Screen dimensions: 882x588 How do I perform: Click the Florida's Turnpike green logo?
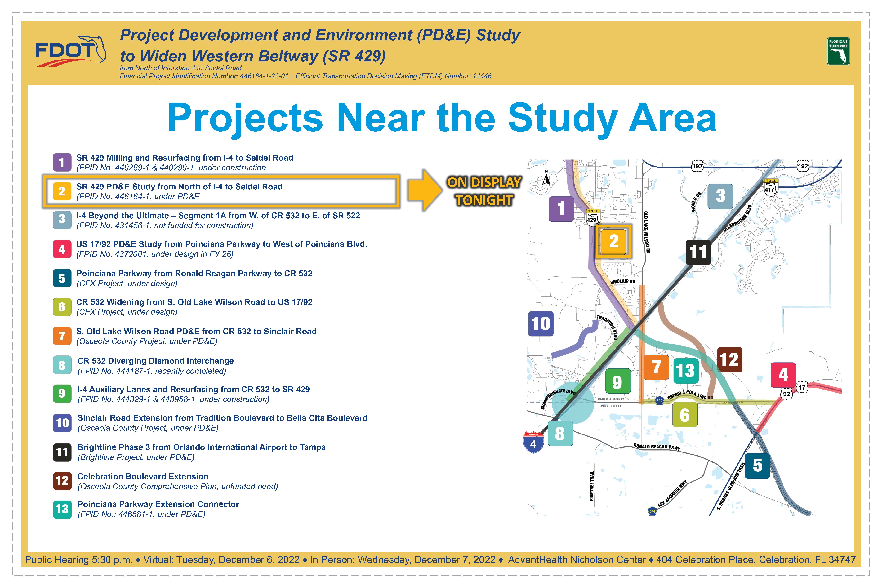point(838,51)
